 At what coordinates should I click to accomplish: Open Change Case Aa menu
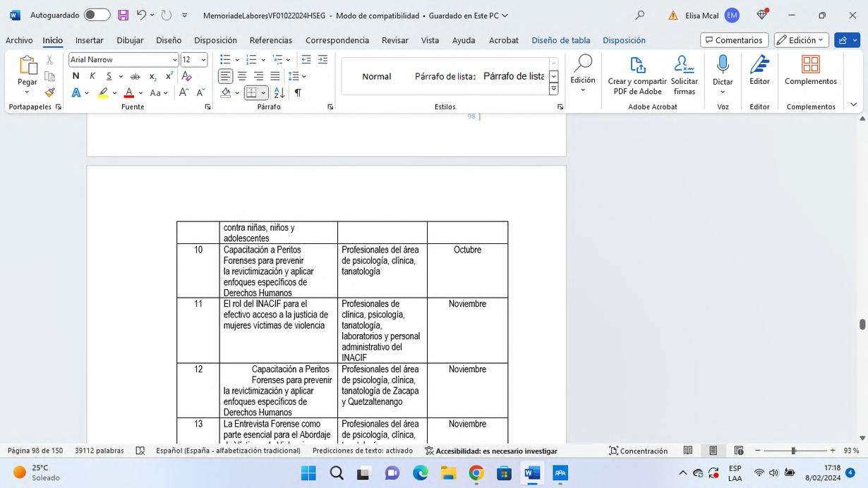coord(159,92)
